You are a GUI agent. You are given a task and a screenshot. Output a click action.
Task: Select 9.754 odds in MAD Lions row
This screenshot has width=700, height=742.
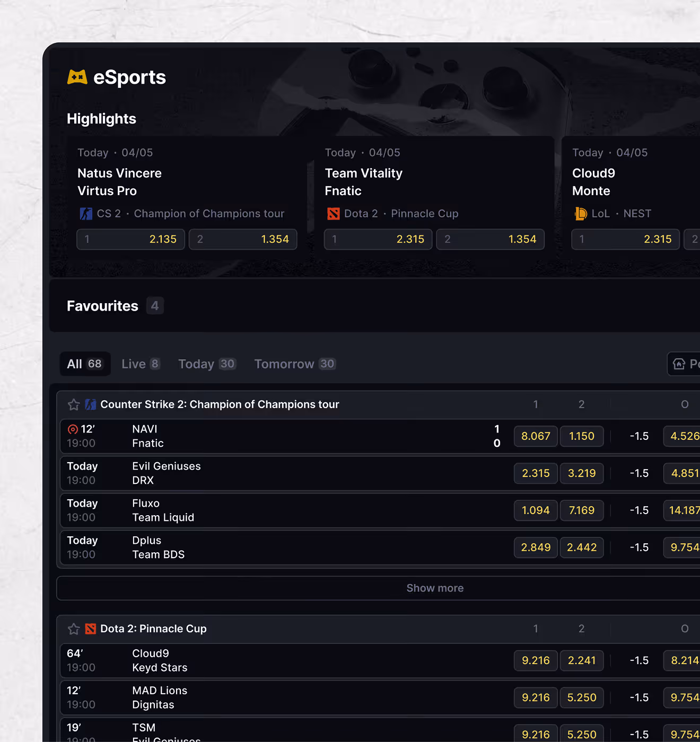coord(682,697)
